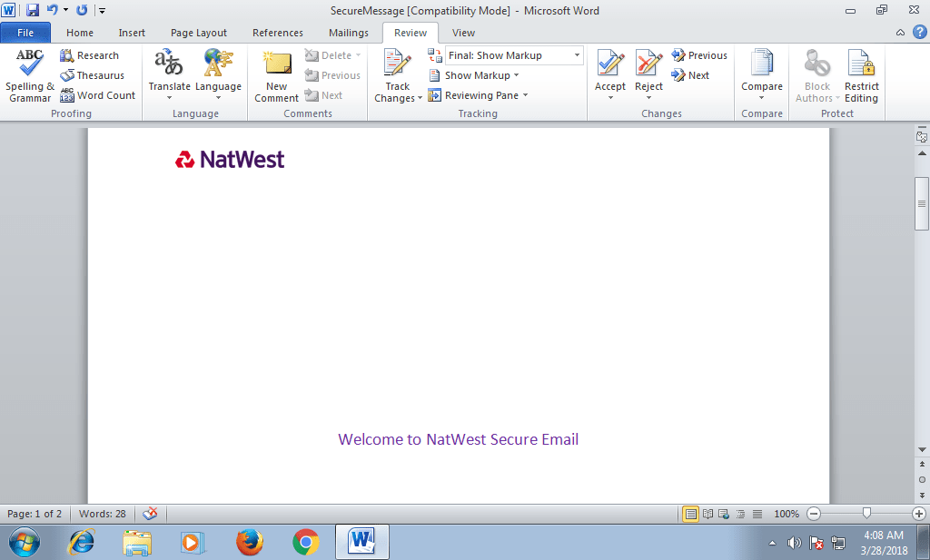Switch to Full Screen Reading view
The width and height of the screenshot is (930, 560).
point(707,514)
